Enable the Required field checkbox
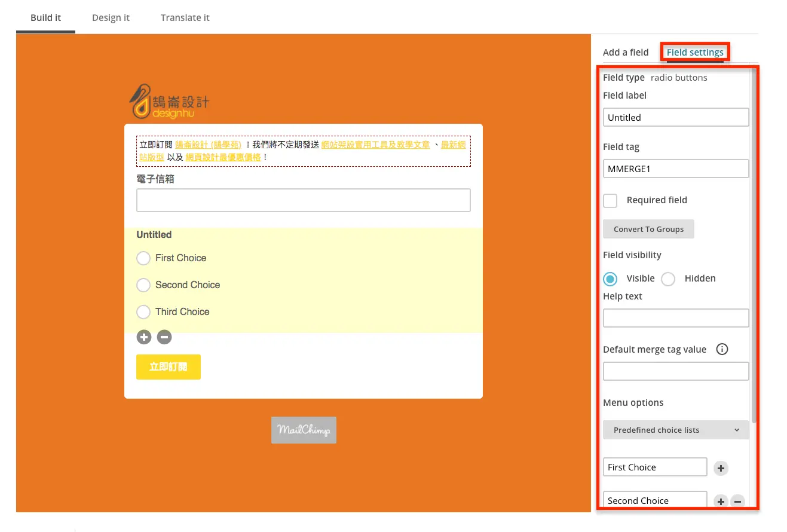This screenshot has height=532, width=787. pos(610,200)
